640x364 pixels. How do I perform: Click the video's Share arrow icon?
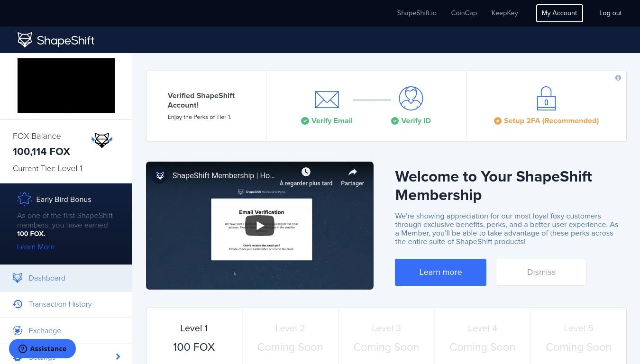coord(352,172)
